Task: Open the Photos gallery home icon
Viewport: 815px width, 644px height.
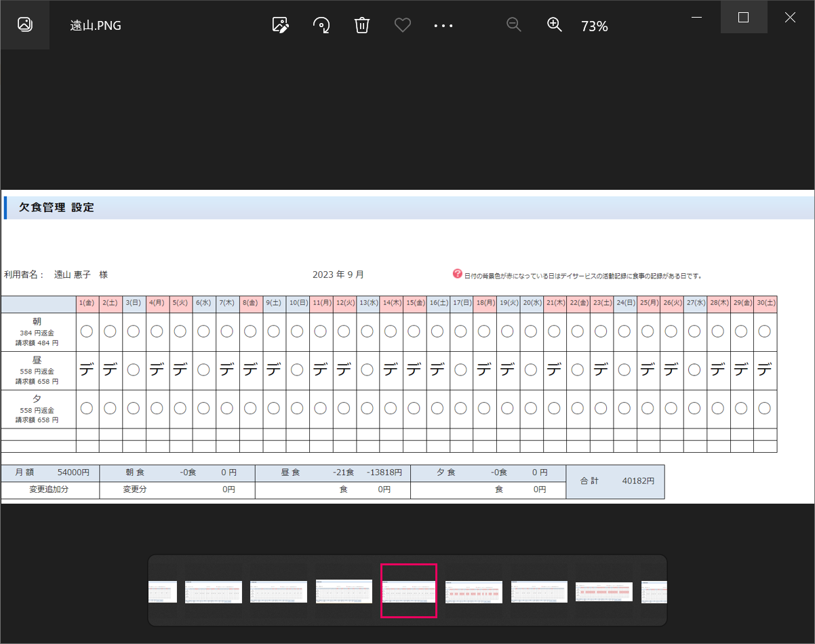Action: pos(25,25)
